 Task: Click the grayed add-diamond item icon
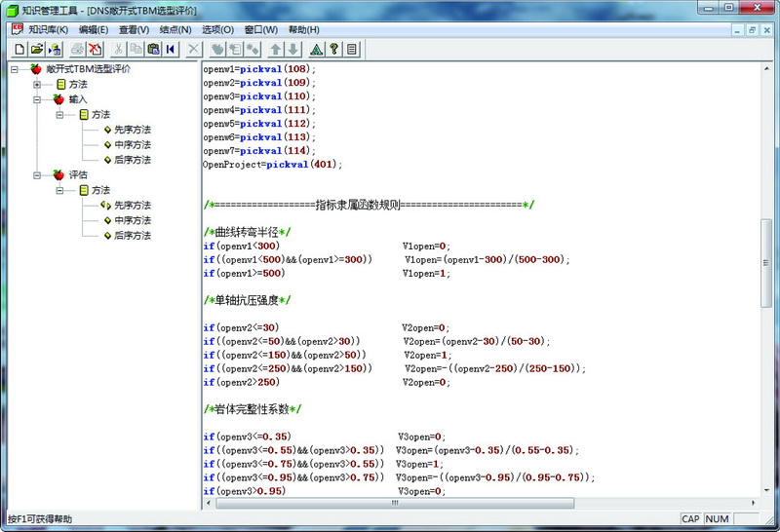(x=253, y=49)
